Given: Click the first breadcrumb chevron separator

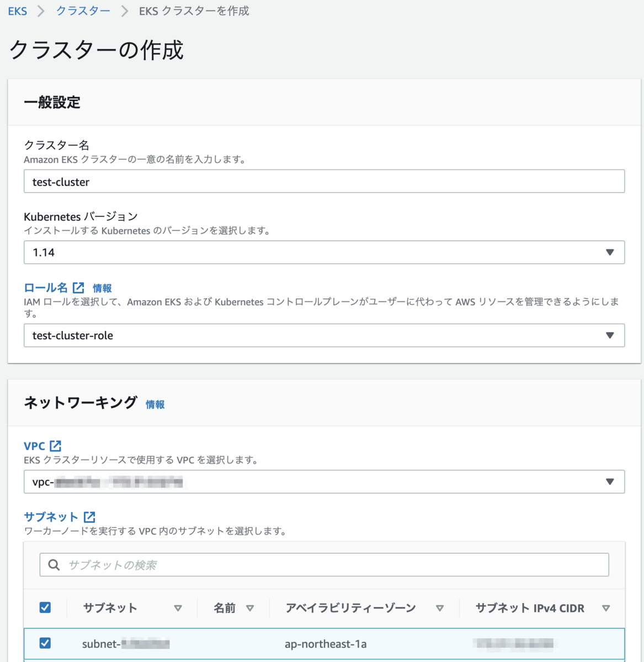Looking at the screenshot, I should 41,11.
